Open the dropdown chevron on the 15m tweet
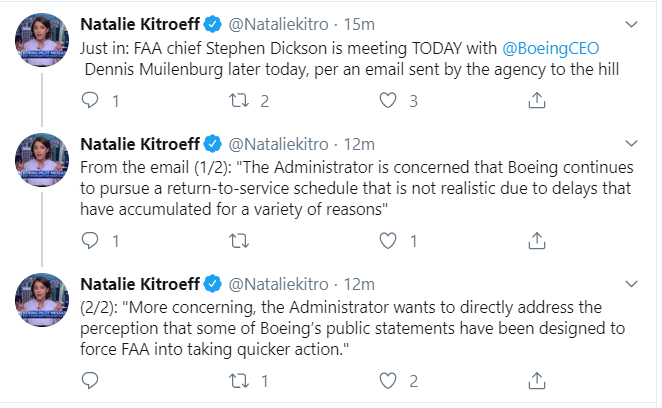This screenshot has width=662, height=408. click(631, 24)
